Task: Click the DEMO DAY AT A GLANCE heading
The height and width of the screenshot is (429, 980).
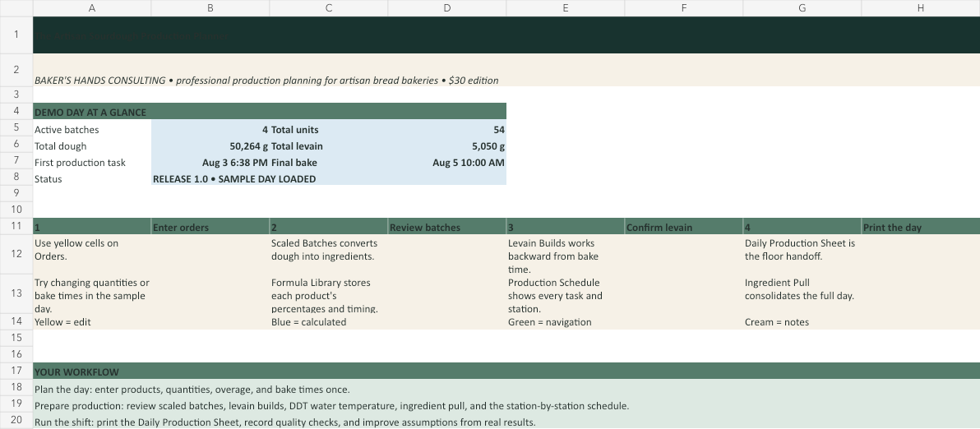Action: 270,112
